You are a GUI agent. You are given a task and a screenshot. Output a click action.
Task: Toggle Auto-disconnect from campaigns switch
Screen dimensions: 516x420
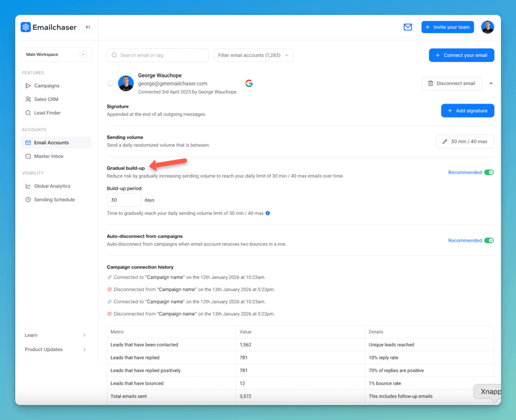coord(489,240)
